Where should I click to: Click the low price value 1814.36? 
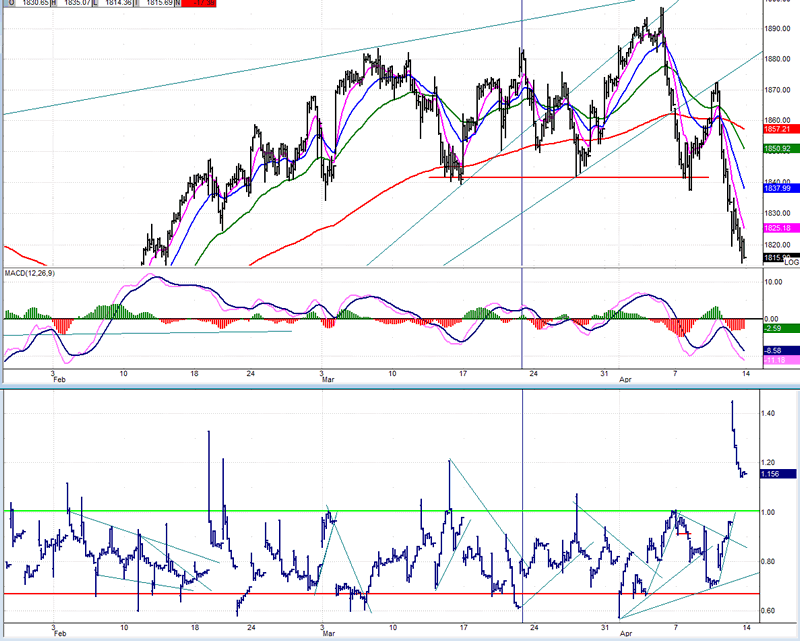tap(119, 3)
